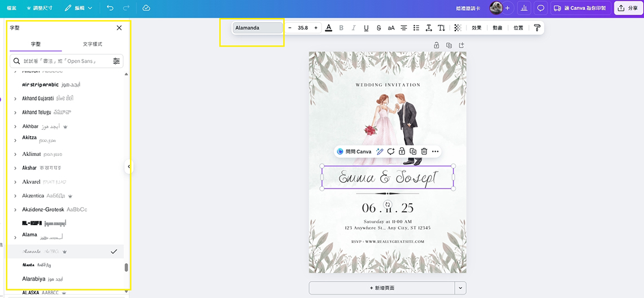Delete the selected text with trash icon

[424, 151]
